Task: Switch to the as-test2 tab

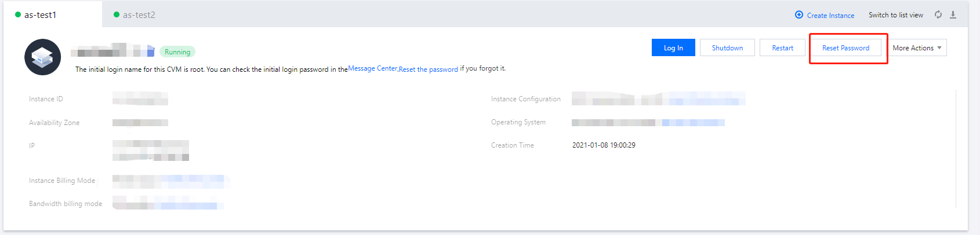Action: [x=139, y=15]
